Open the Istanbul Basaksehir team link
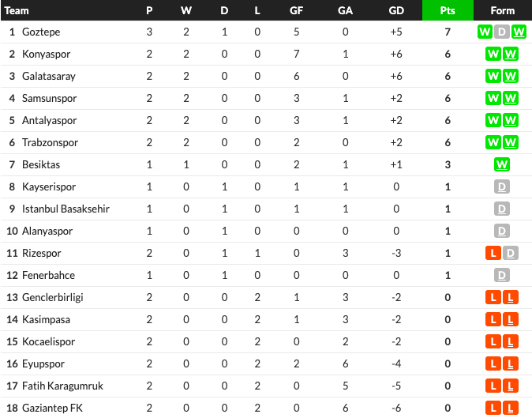Viewport: 532px width, 418px height. 66,209
